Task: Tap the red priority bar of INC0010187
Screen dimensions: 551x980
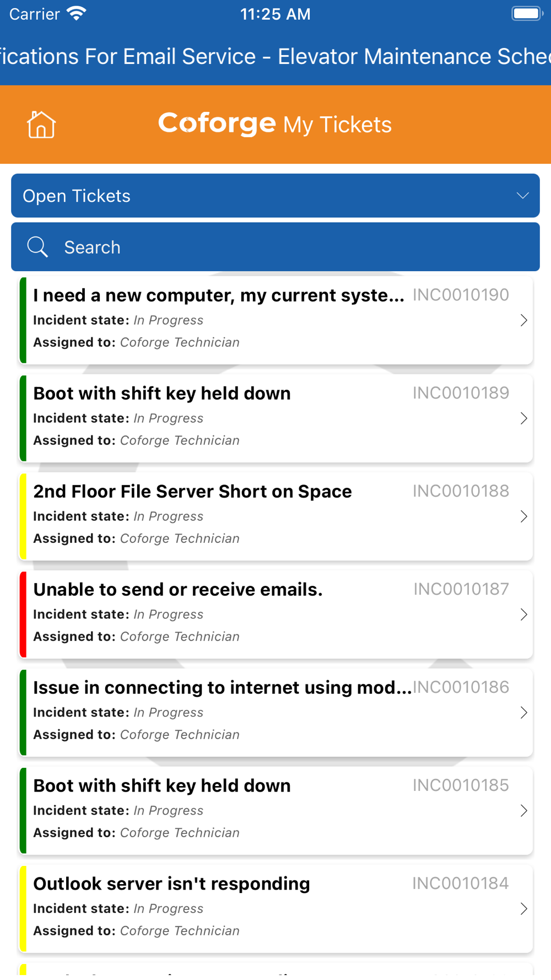Action: (x=23, y=615)
